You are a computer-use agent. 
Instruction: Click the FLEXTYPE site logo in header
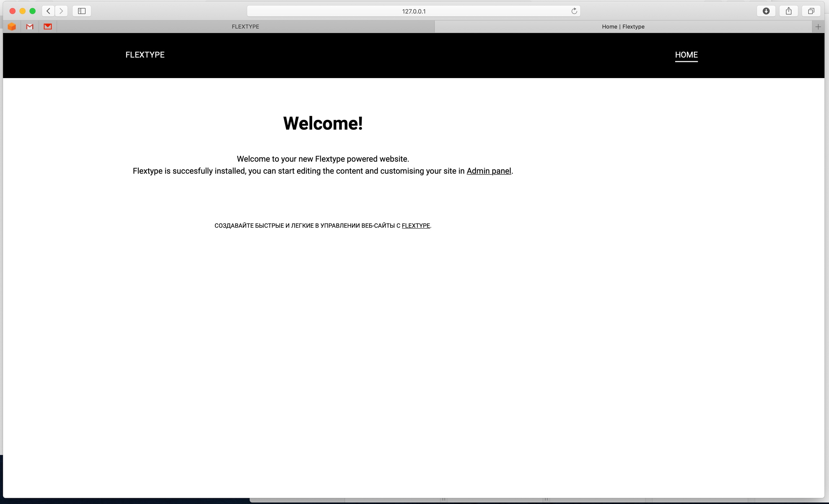pos(145,55)
